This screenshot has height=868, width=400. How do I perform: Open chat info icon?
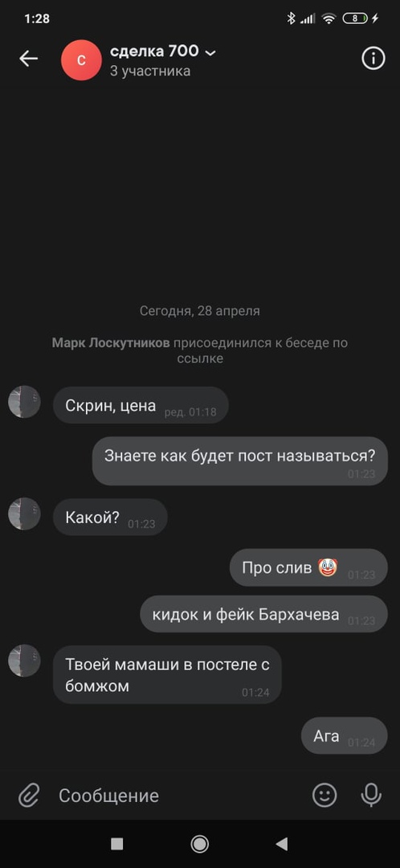coord(373,58)
